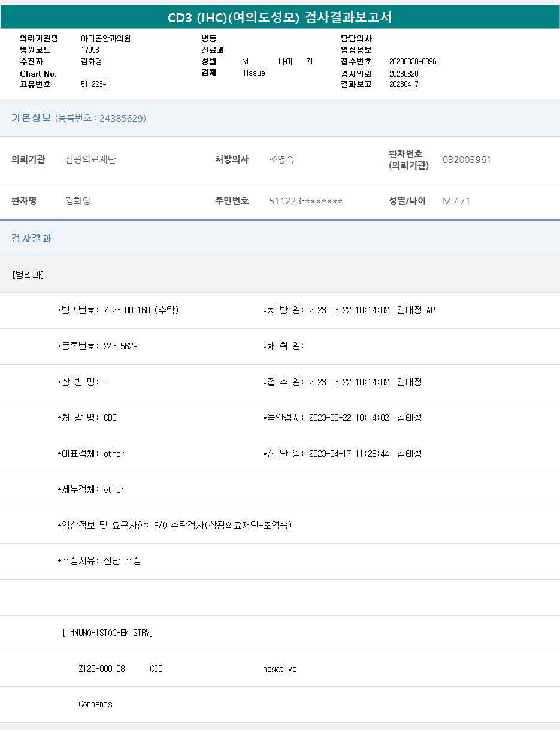Click the 고유번호 value 511223-1
The image size is (560, 730).
pos(95,85)
